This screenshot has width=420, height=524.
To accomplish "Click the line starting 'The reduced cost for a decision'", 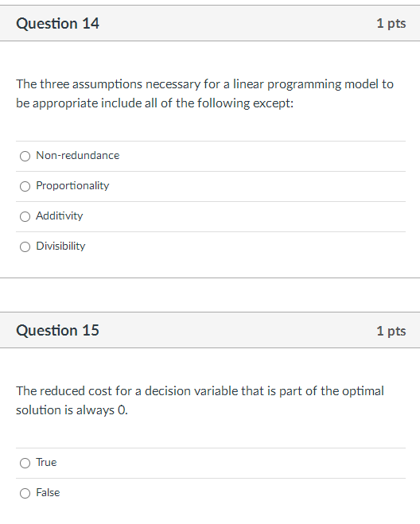I will coord(200,391).
